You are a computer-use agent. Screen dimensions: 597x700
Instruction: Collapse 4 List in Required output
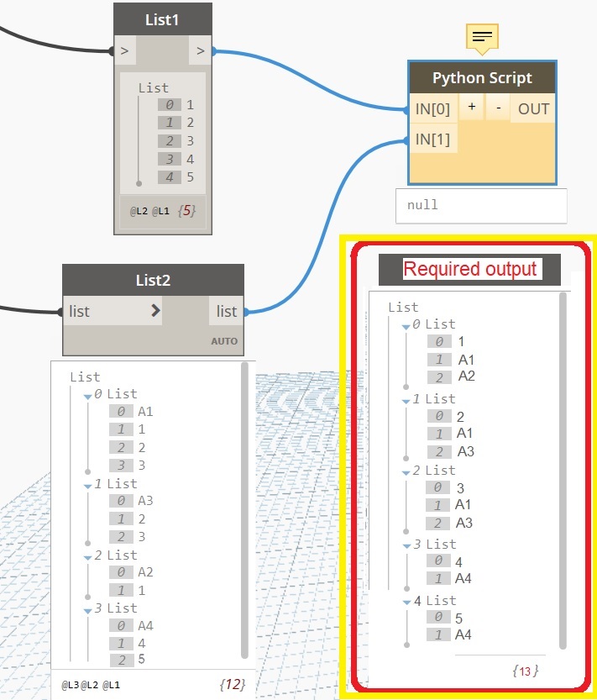tap(406, 603)
